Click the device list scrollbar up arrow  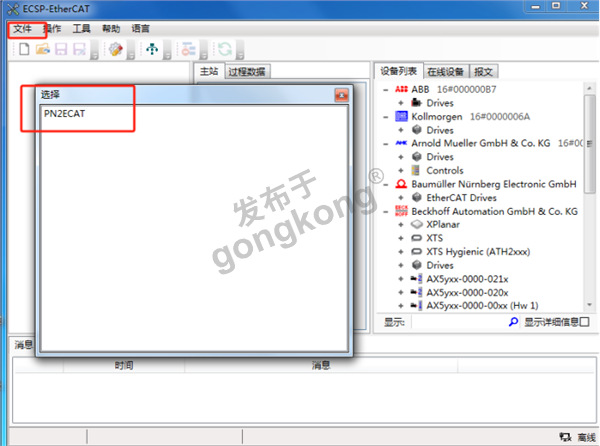pyautogui.click(x=589, y=88)
